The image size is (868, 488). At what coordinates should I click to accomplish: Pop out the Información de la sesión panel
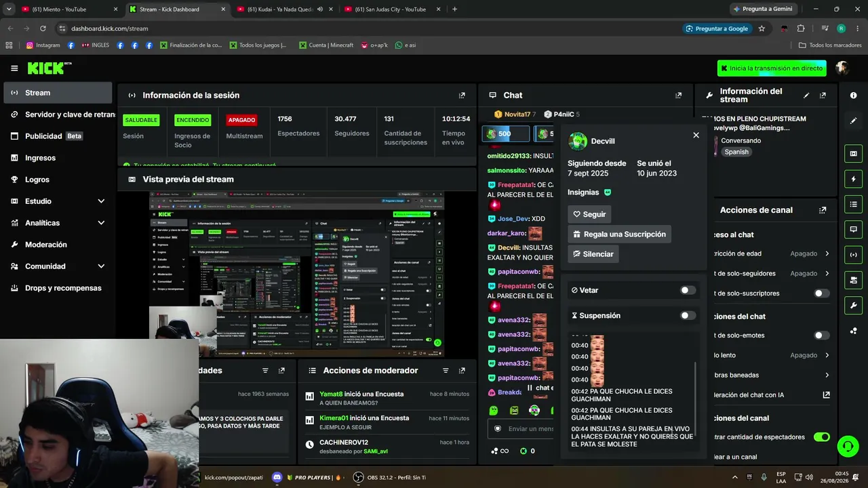pos(462,96)
